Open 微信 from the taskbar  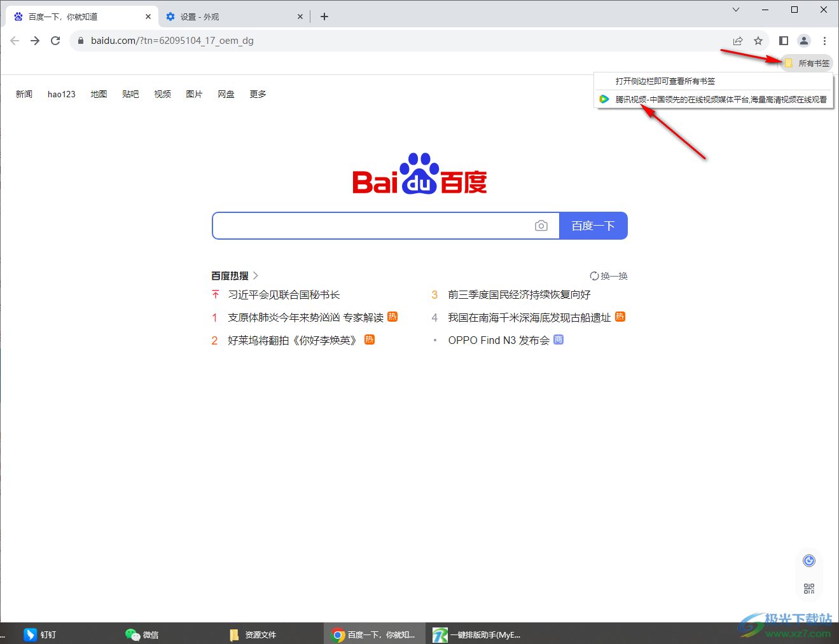click(x=142, y=634)
